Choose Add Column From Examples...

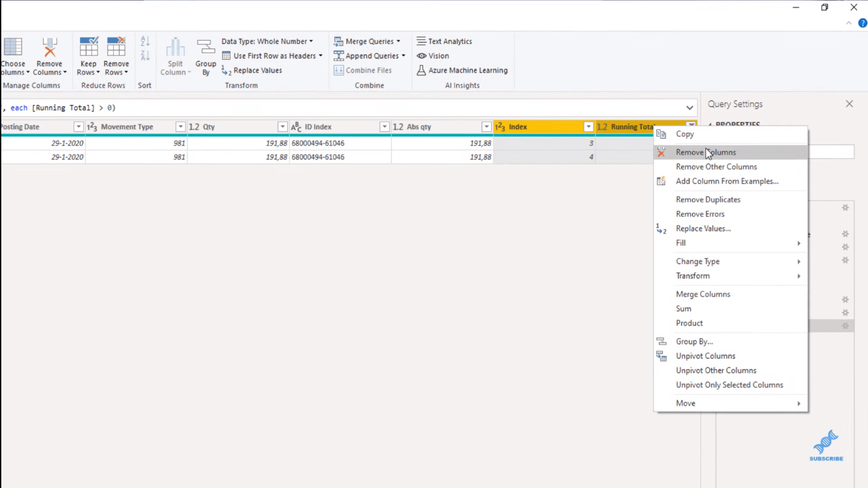click(731, 182)
